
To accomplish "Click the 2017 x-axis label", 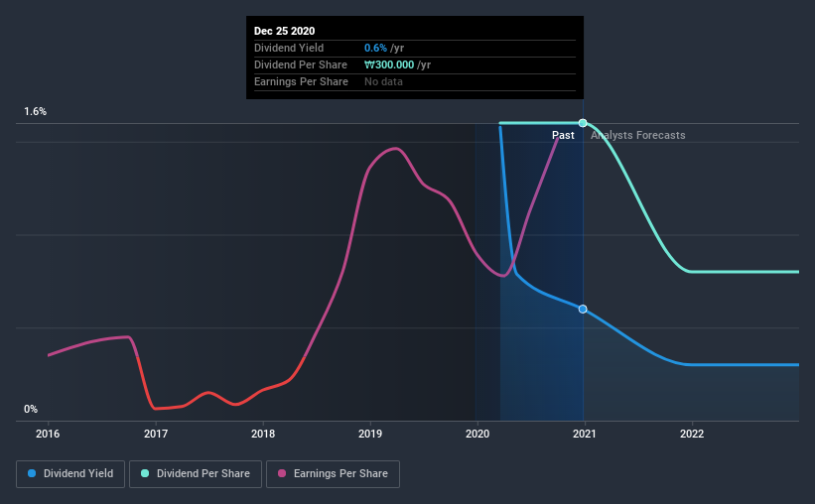I will point(156,434).
